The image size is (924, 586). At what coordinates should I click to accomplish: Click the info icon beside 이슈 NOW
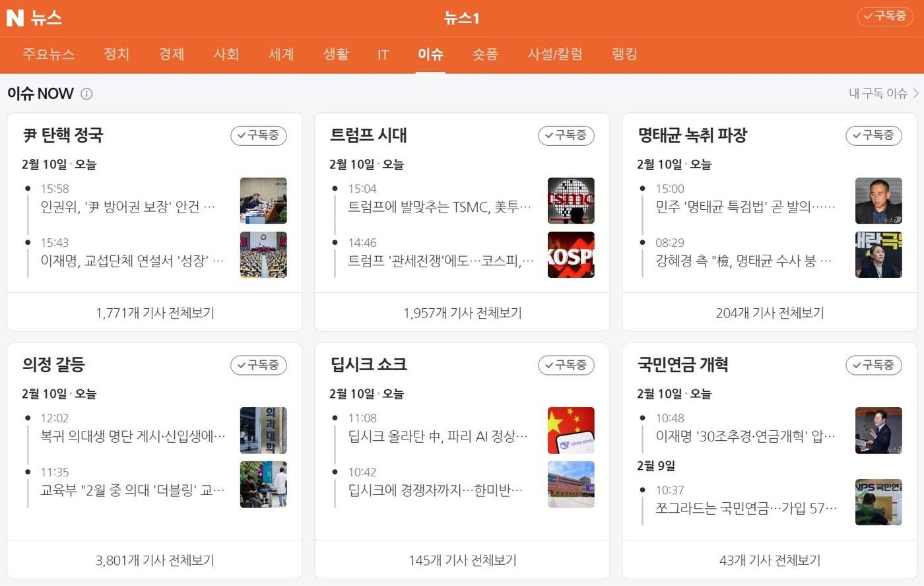point(86,94)
